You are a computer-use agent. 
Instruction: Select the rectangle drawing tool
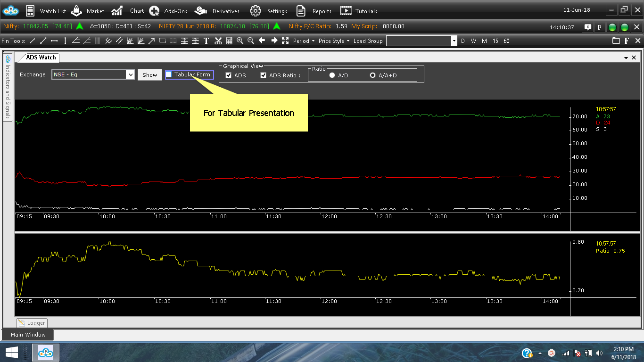pyautogui.click(x=163, y=41)
